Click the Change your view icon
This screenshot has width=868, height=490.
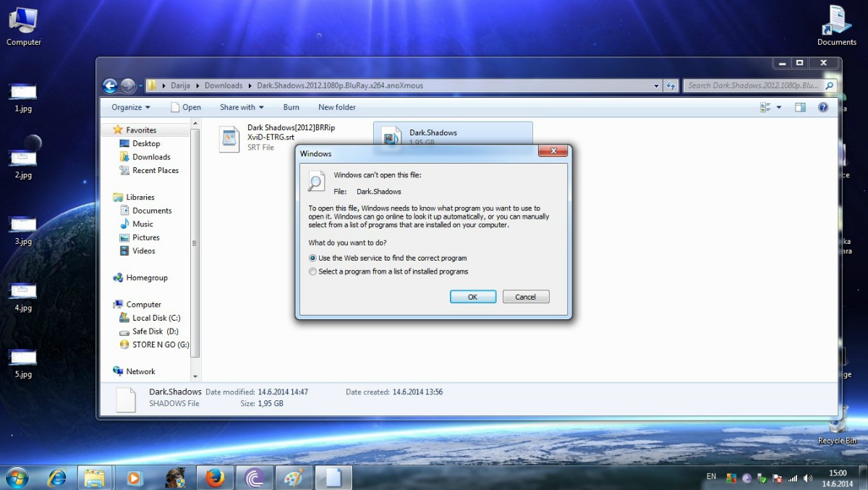coord(766,107)
